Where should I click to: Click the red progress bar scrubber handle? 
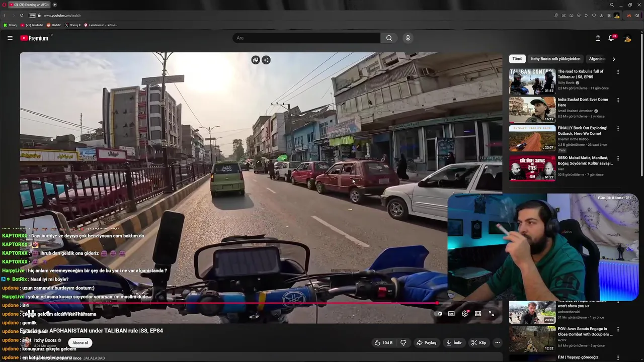[437, 303]
